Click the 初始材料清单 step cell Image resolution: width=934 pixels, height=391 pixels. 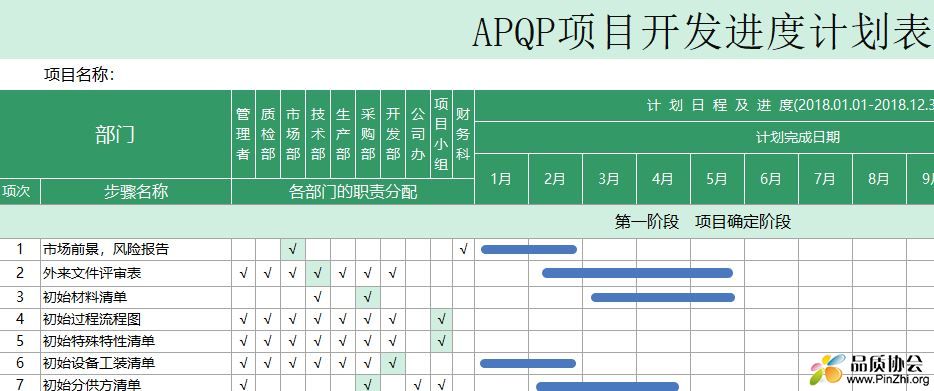click(136, 297)
